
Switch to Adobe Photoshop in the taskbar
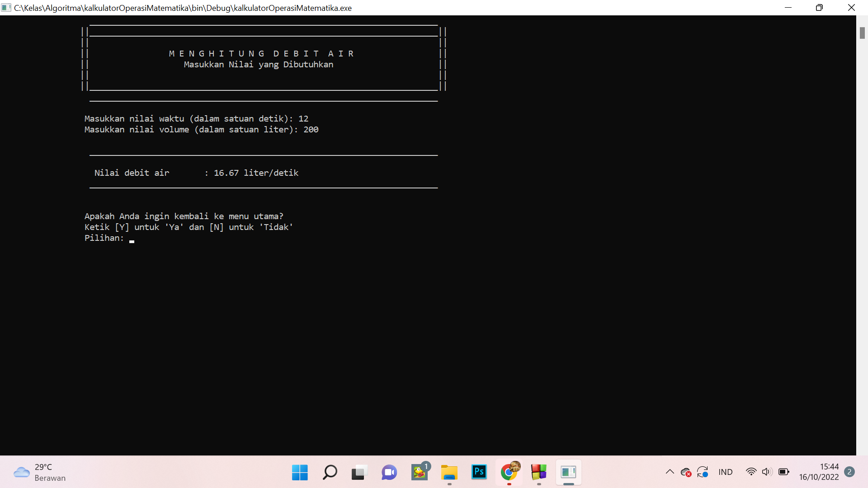tap(479, 472)
